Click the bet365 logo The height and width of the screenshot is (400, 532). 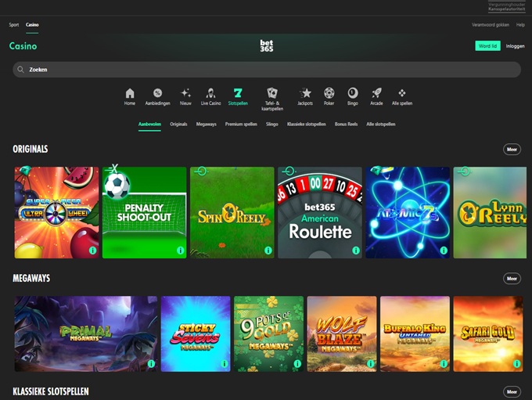(x=266, y=46)
